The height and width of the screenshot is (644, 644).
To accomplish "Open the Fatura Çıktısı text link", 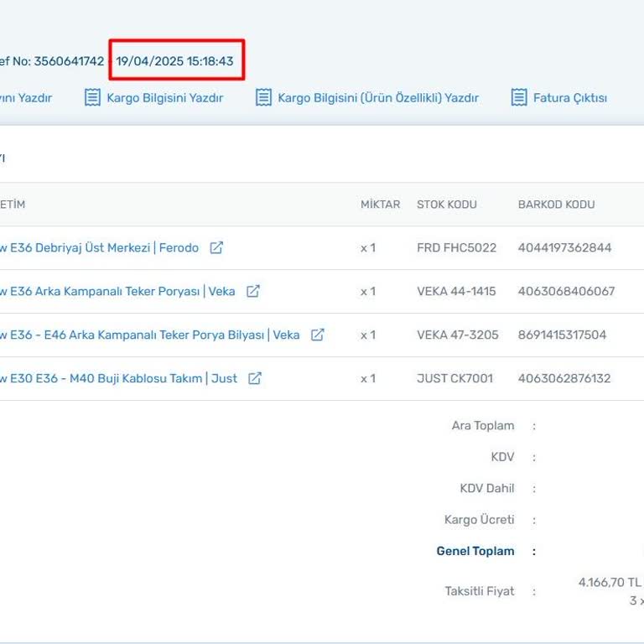I will 569,98.
